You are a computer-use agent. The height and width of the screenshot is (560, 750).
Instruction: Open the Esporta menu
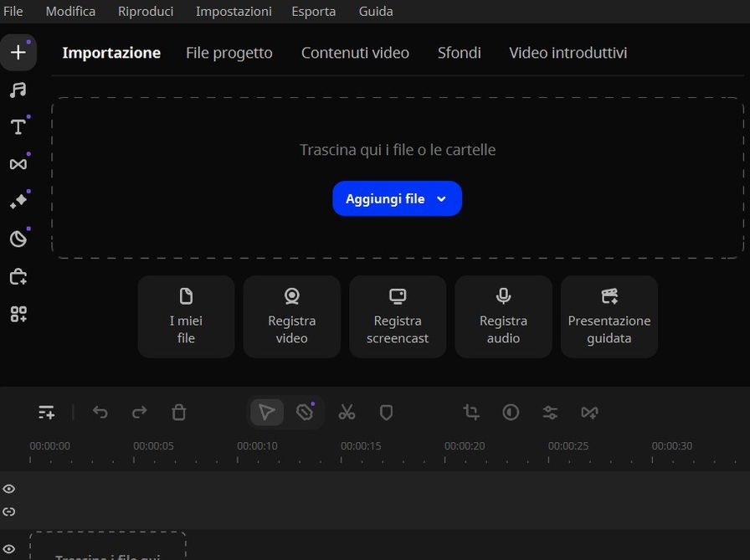click(x=313, y=11)
